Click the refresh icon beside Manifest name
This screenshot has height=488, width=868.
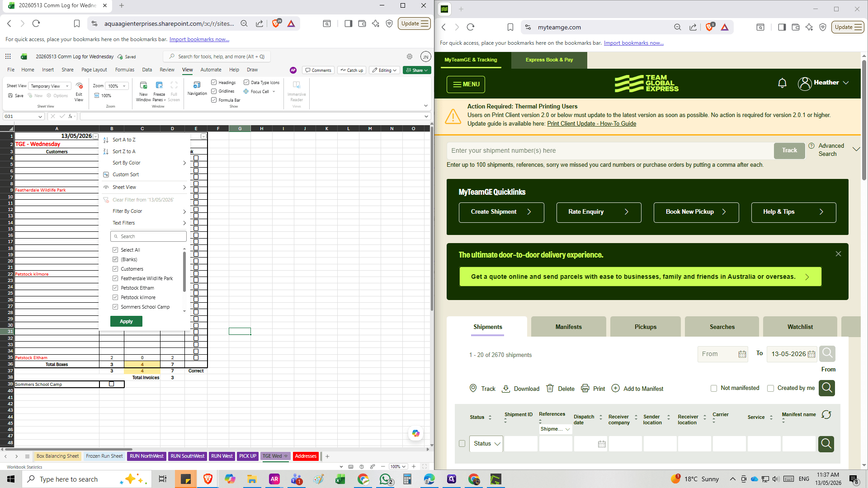coord(826,414)
